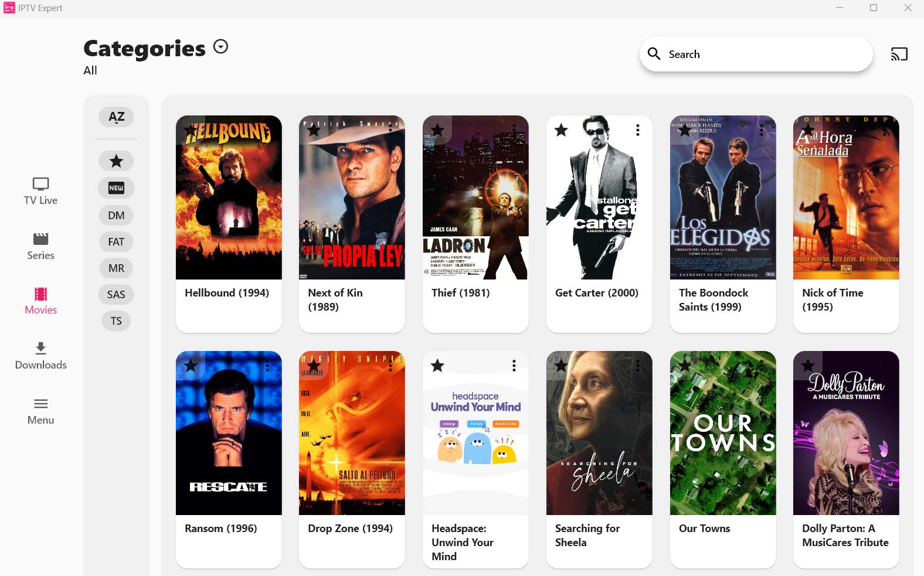924x576 pixels.
Task: Select the MR category
Action: click(116, 268)
